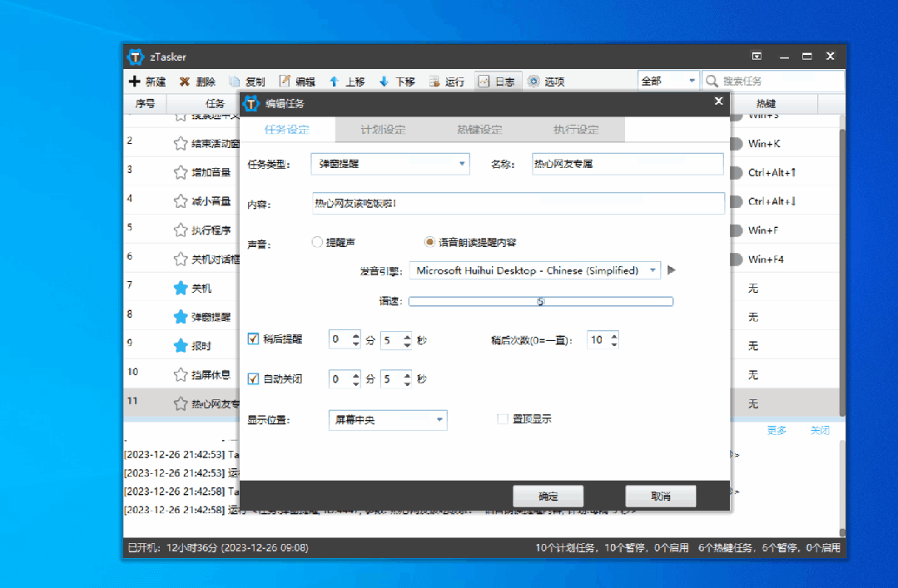Select the 提醒声 radio button
898x588 pixels.
point(316,242)
